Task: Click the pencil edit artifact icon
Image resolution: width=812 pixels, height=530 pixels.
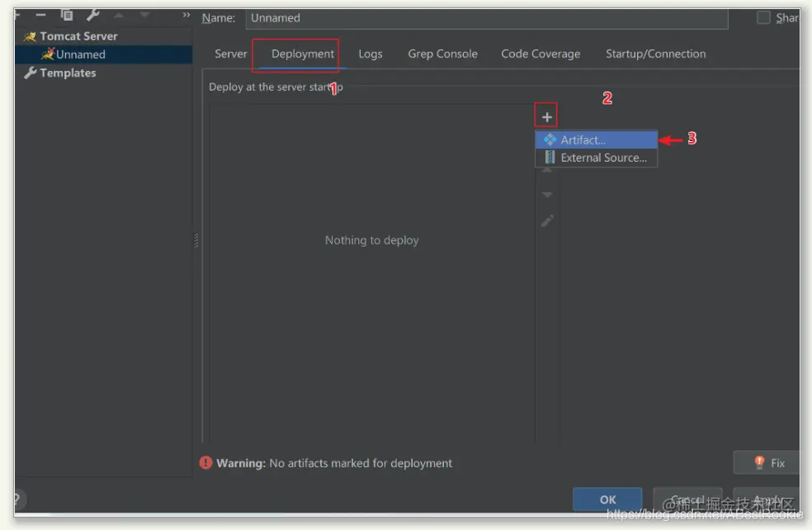Action: (x=547, y=221)
